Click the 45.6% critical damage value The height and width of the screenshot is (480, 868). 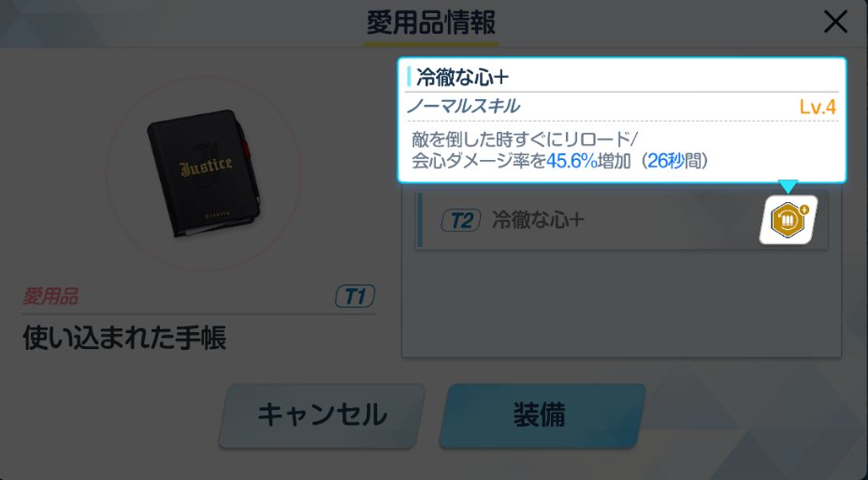click(571, 161)
